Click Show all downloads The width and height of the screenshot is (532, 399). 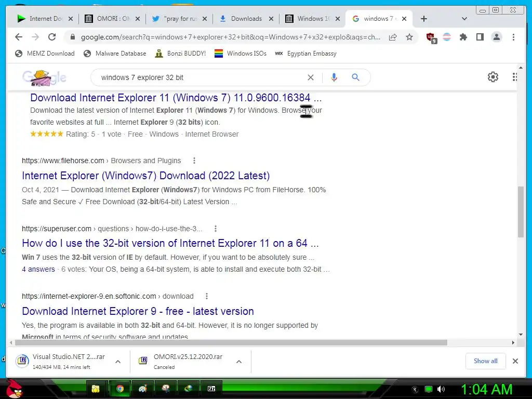click(x=486, y=361)
